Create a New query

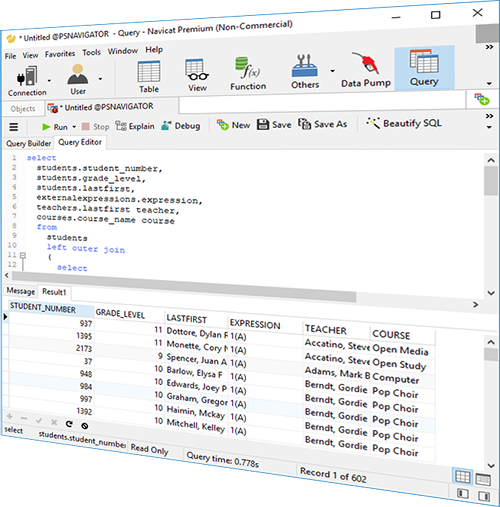coord(233,125)
